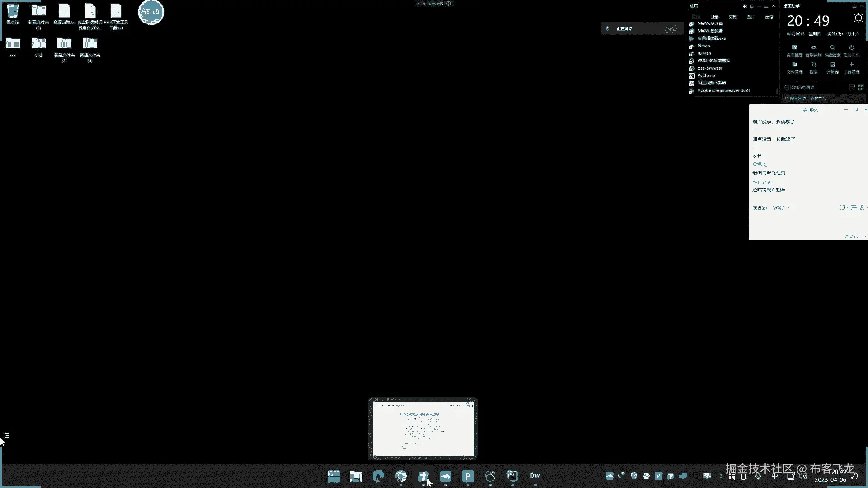Open PhpStorm from the taskbar
The image size is (868, 488).
(512, 475)
